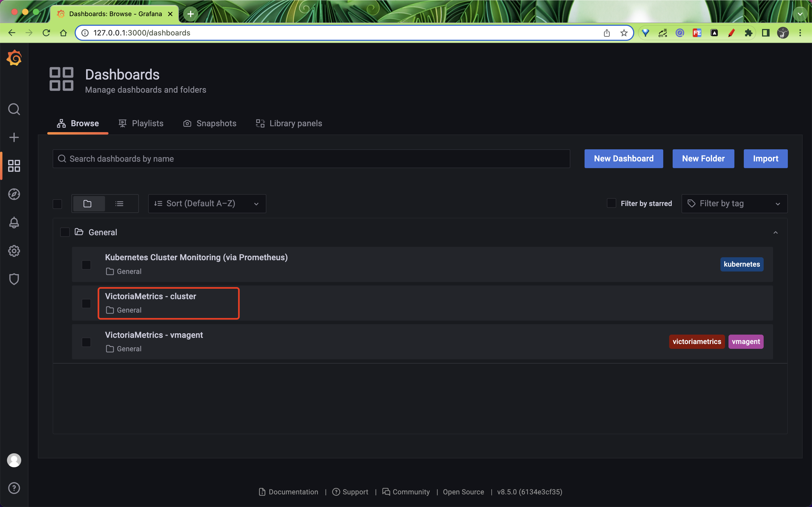The height and width of the screenshot is (507, 812).
Task: Open the Sort (Default A–Z) dropdown
Action: pos(207,204)
